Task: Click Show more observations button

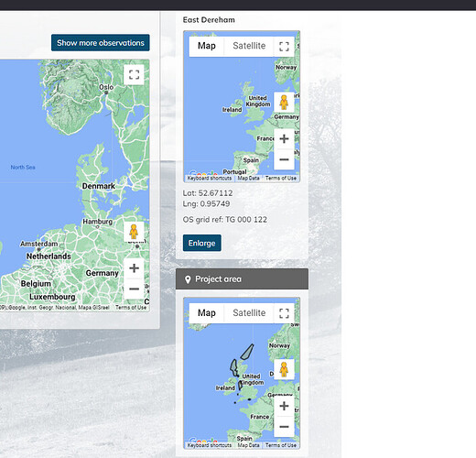Action: [101, 43]
